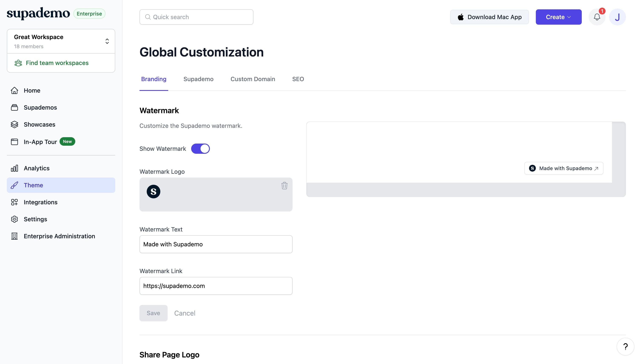Expand the Great Workspace switcher

click(61, 41)
